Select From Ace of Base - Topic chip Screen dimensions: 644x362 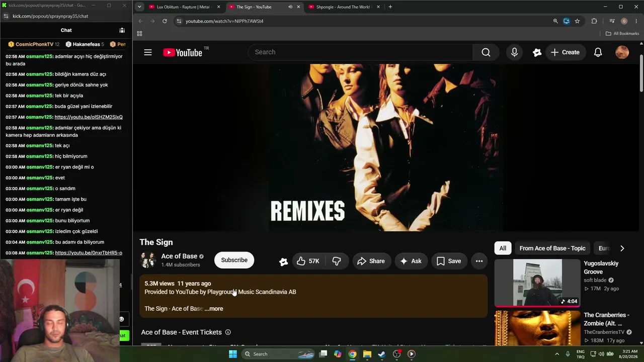tap(552, 248)
